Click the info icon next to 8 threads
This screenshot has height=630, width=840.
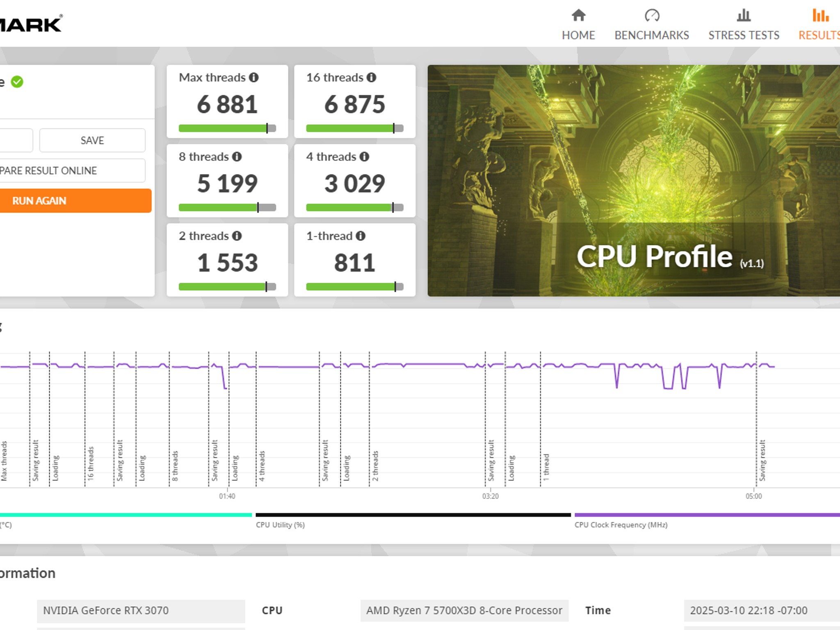pyautogui.click(x=237, y=157)
